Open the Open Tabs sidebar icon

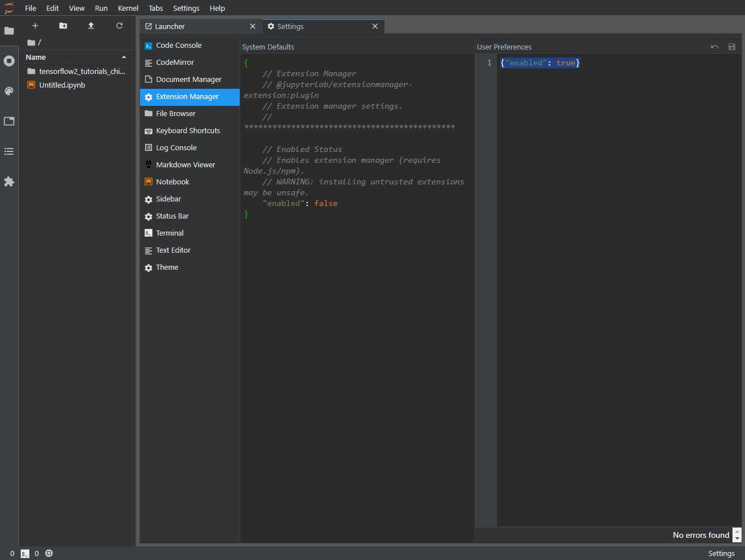pos(9,121)
